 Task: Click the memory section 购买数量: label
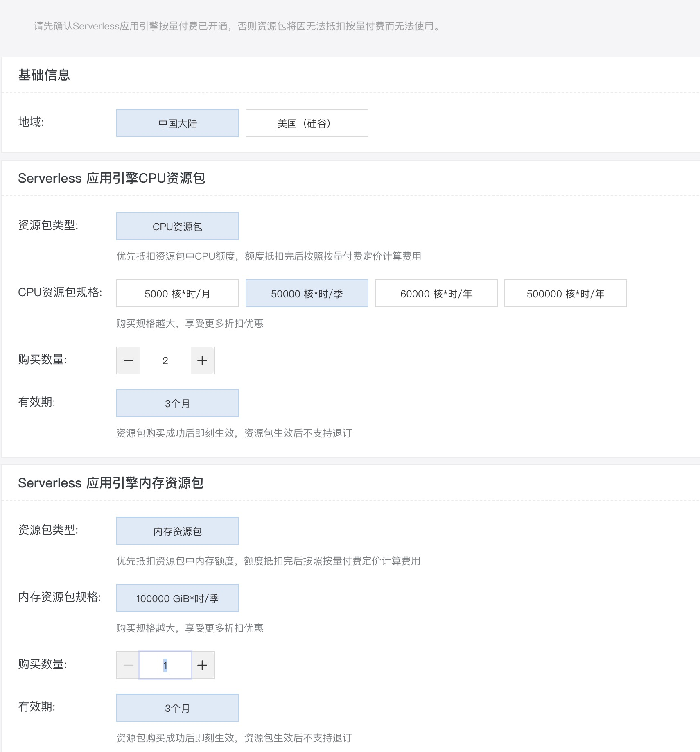43,664
